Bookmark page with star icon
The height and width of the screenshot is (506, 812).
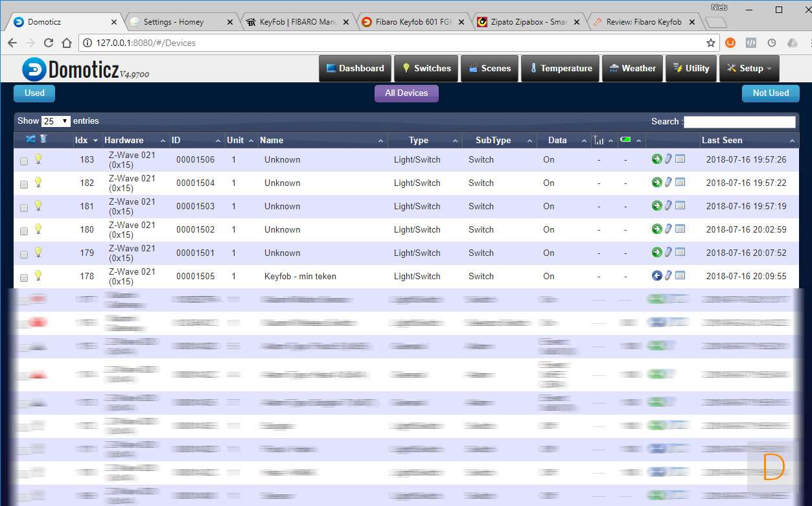(x=711, y=43)
